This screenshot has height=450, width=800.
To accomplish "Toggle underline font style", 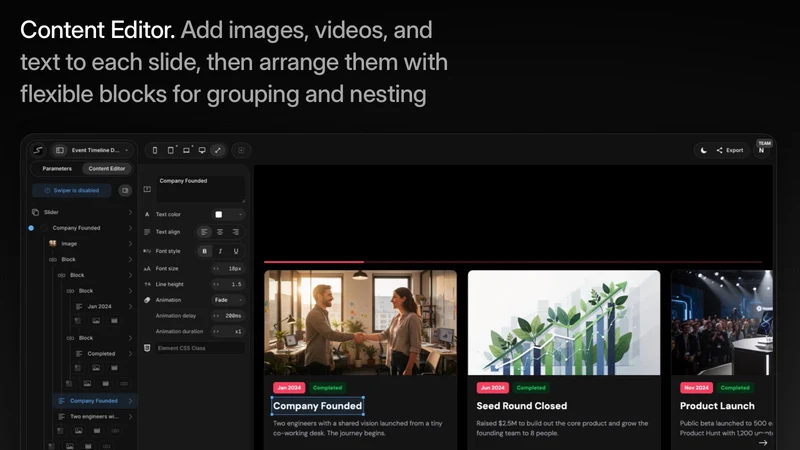I will 236,251.
